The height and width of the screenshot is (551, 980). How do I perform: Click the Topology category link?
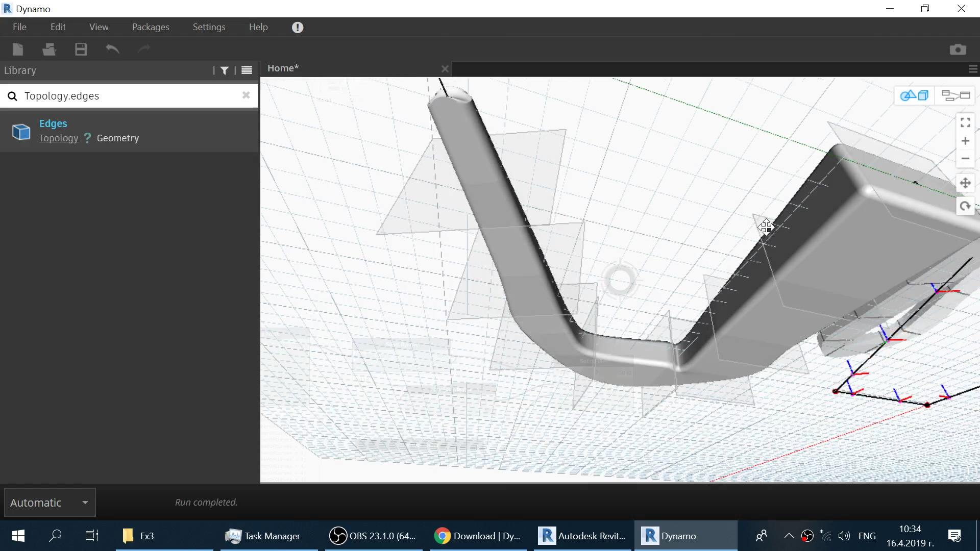pos(58,138)
